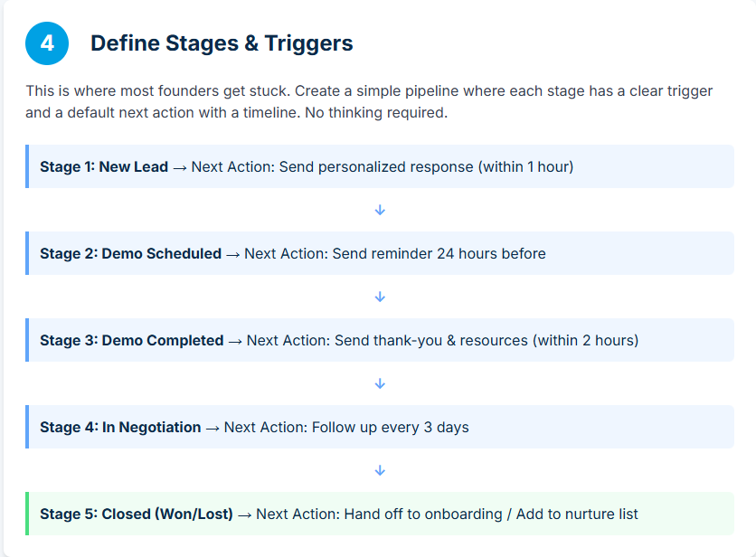This screenshot has width=756, height=557.
Task: Click the down arrow below Stage 2
Action: click(380, 297)
